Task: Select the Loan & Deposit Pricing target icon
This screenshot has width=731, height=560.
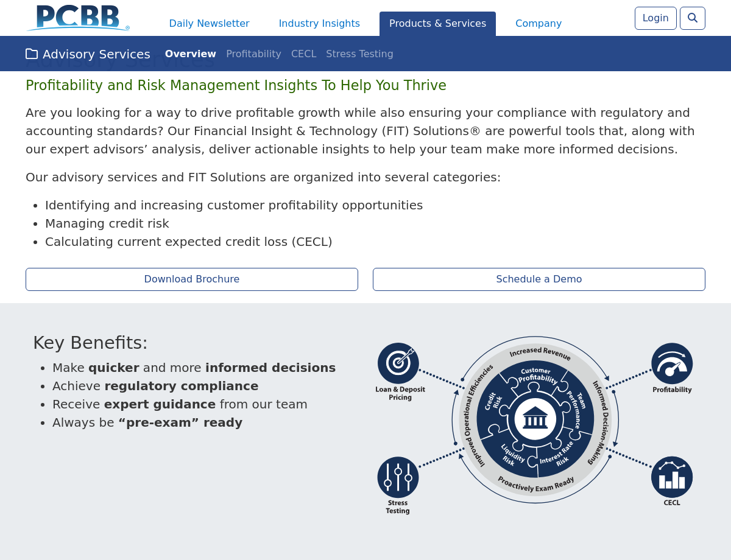Action: click(x=398, y=363)
